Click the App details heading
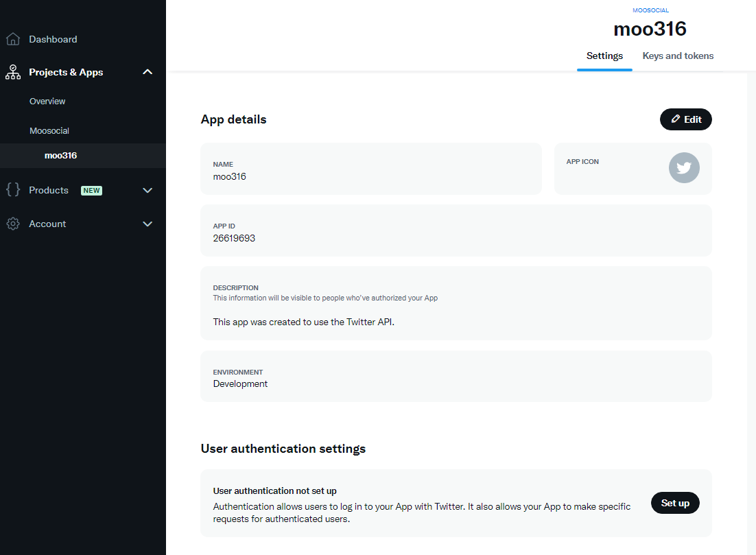The height and width of the screenshot is (555, 756). 233,119
